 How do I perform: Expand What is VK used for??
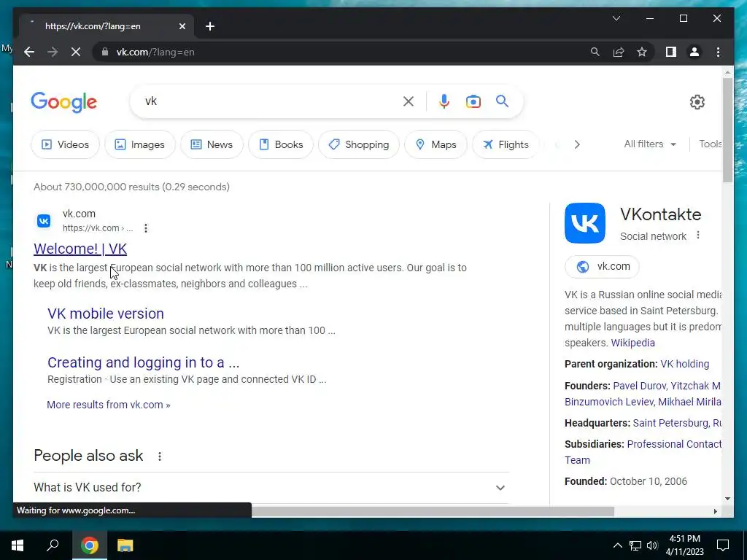click(271, 487)
